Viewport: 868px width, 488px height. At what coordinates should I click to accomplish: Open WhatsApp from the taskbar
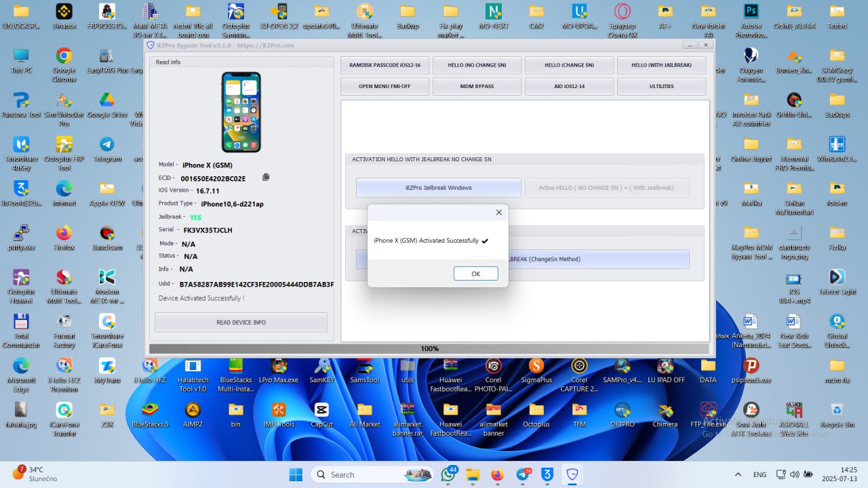[x=448, y=474]
